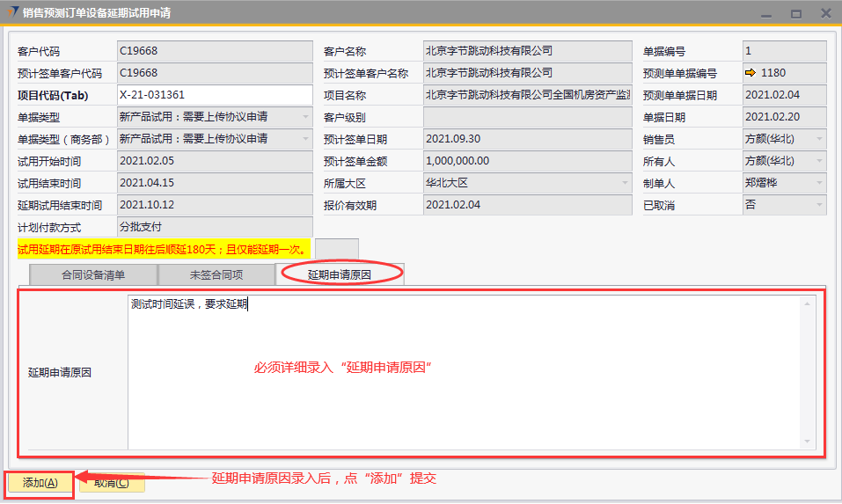
Task: Open the 单据类型（商务部） dropdown list
Action: coord(305,139)
